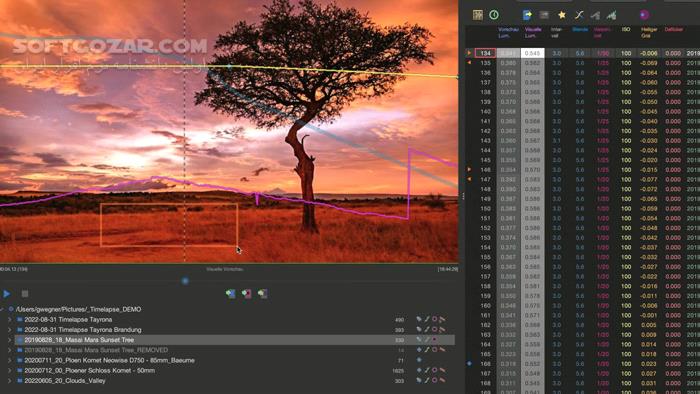700x394 pixels.
Task: Select the Ploen Komet Neowise D750 sequence
Action: pos(109,360)
